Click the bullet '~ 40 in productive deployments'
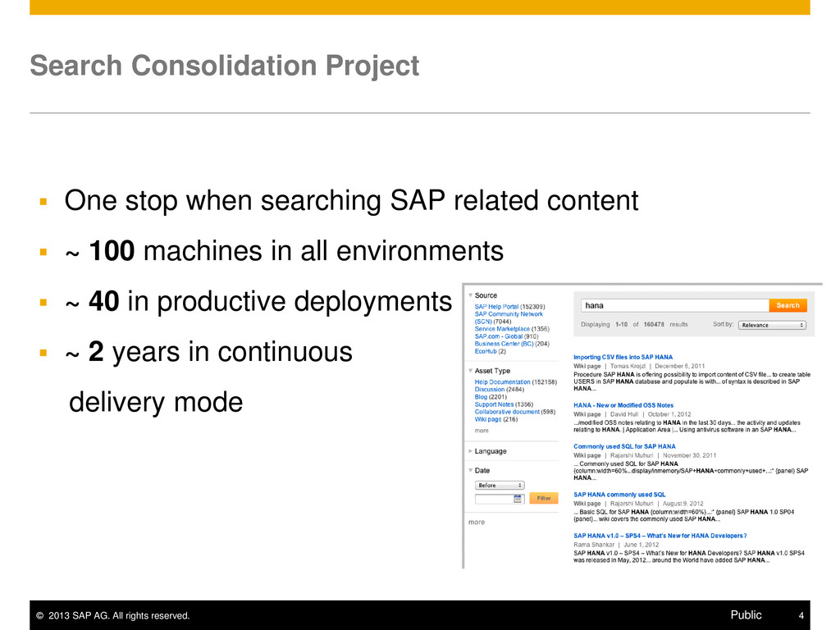This screenshot has width=840, height=630. pyautogui.click(x=258, y=302)
